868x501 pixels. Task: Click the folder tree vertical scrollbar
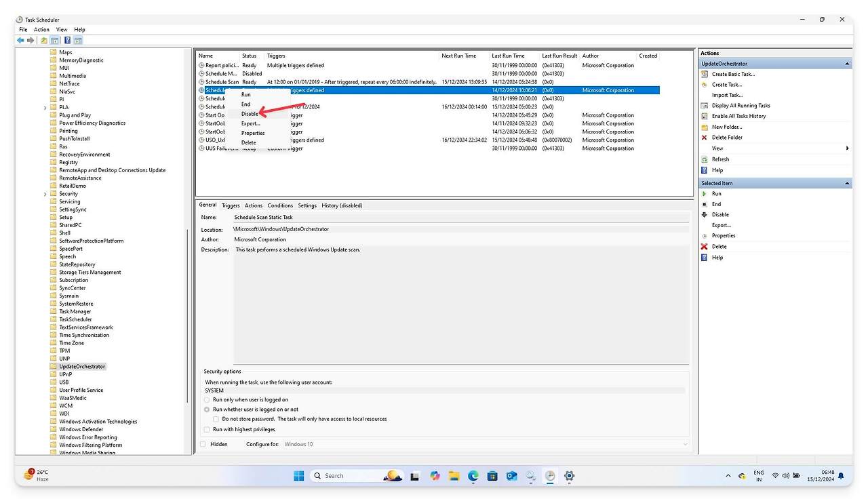188,315
